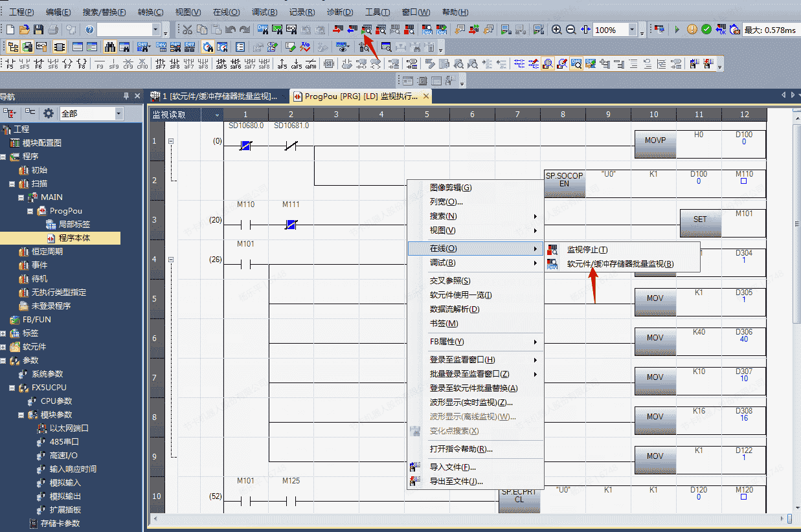Collapse the FX5UCPU tree node

click(x=13, y=388)
